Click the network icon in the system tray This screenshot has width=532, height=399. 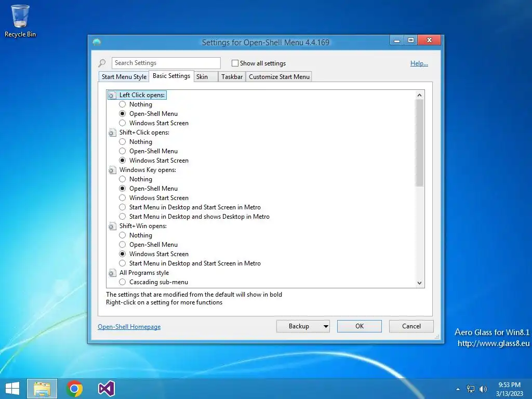[x=471, y=389]
